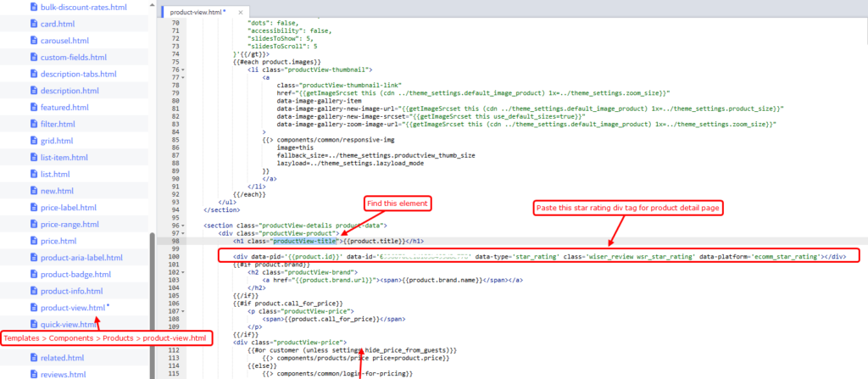The image size is (868, 379).
Task: Click the grid.html file icon
Action: 33,141
